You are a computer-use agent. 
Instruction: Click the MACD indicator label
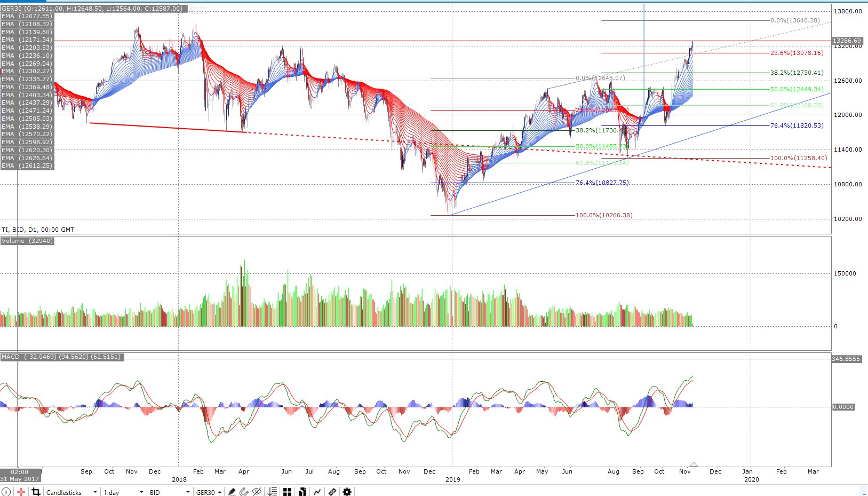tap(61, 357)
